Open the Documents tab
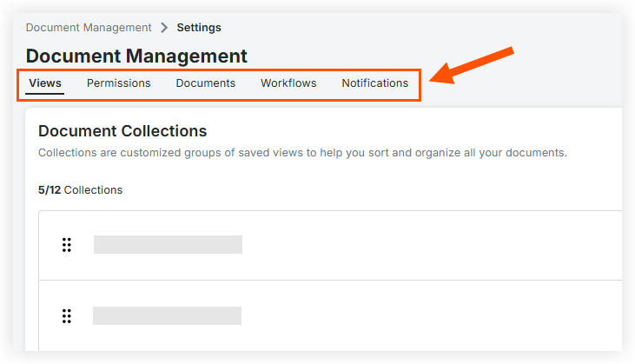Image resolution: width=635 pixels, height=364 pixels. pyautogui.click(x=205, y=83)
